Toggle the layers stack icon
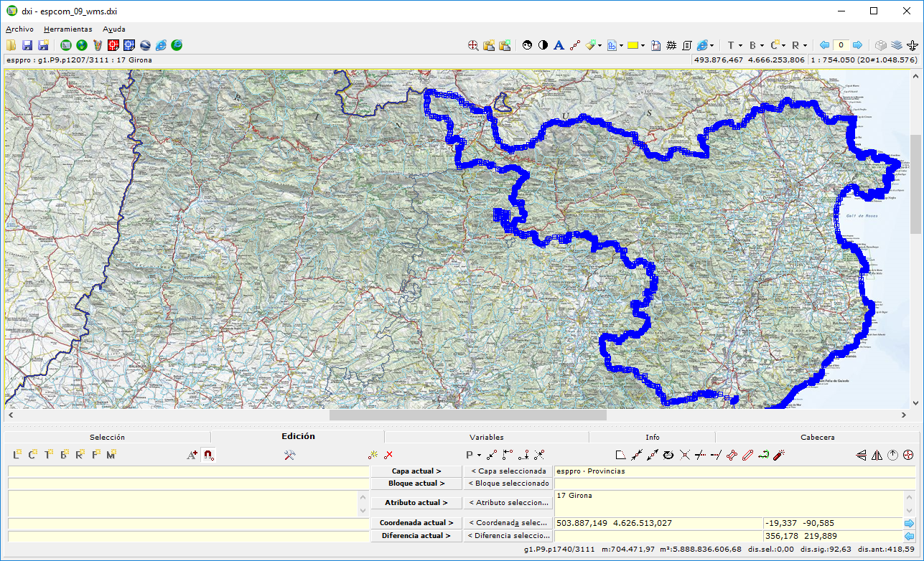924x561 pixels. click(897, 45)
